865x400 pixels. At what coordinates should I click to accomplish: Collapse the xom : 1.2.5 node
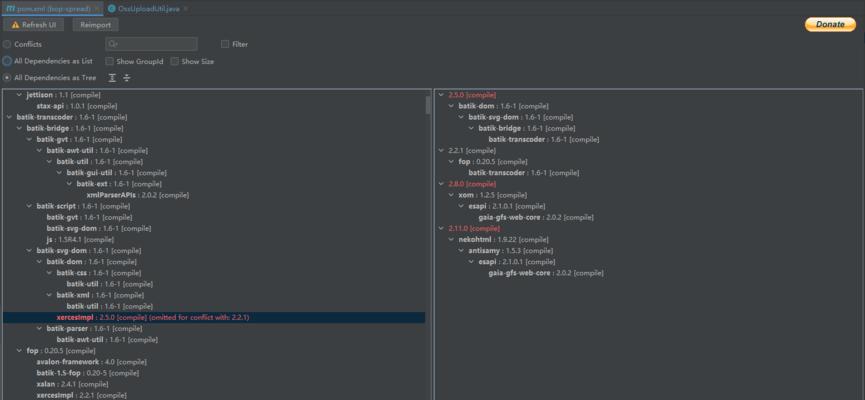[x=451, y=195]
